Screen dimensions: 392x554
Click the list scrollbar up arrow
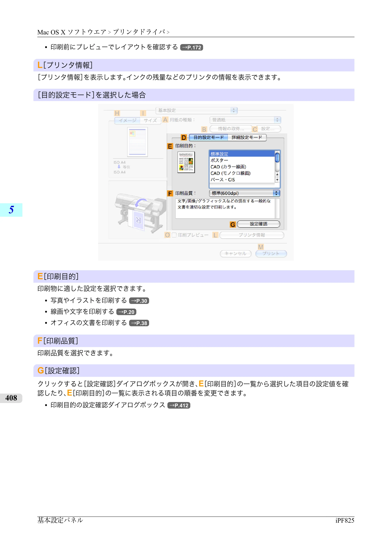(277, 174)
